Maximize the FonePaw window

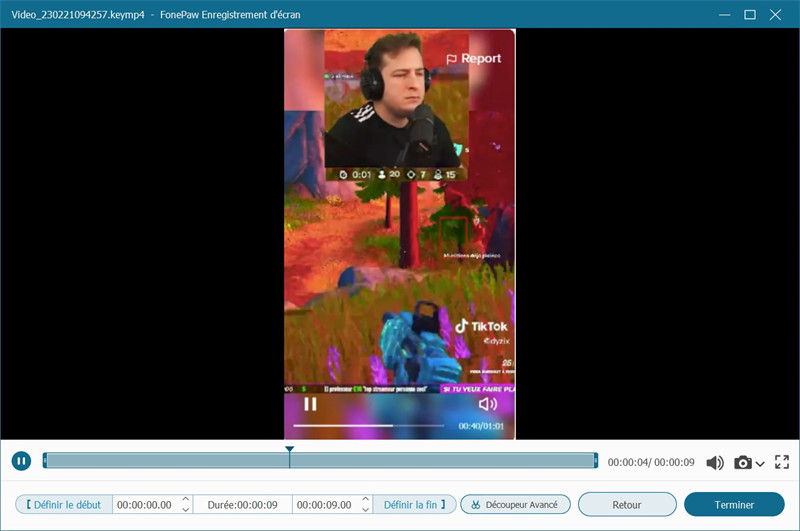point(750,14)
